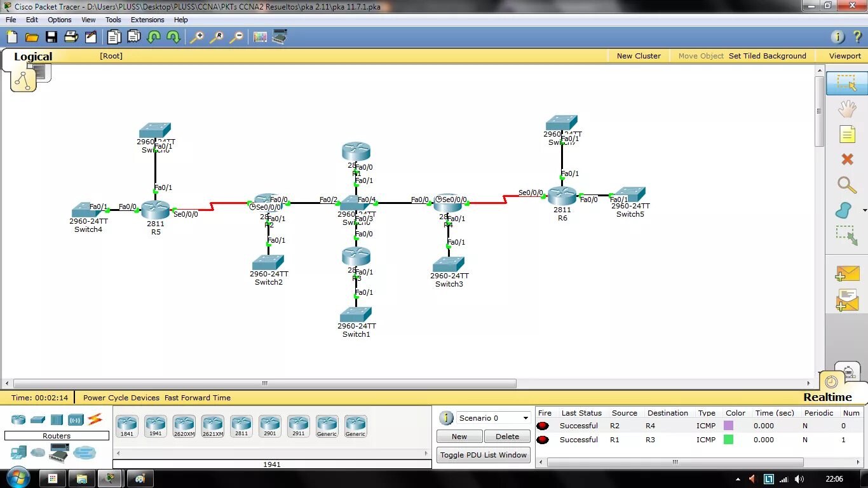The height and width of the screenshot is (488, 868).
Task: Open the Options menu
Action: click(60, 20)
